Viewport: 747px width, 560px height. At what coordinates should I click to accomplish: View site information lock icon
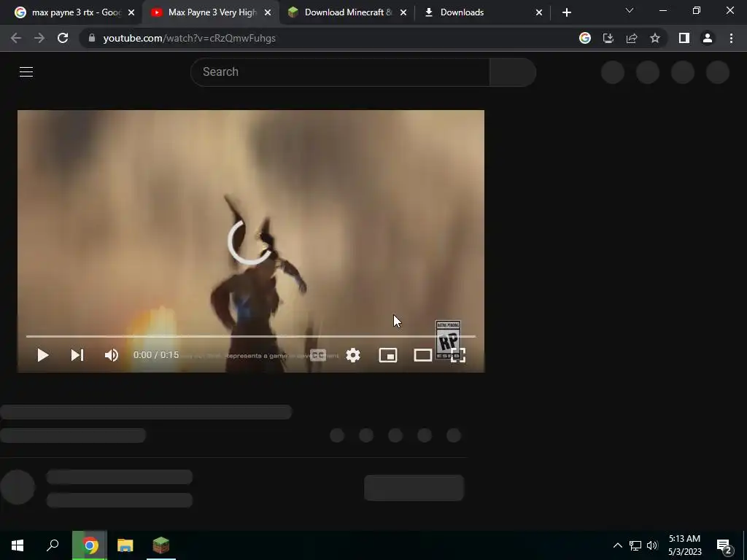[92, 38]
